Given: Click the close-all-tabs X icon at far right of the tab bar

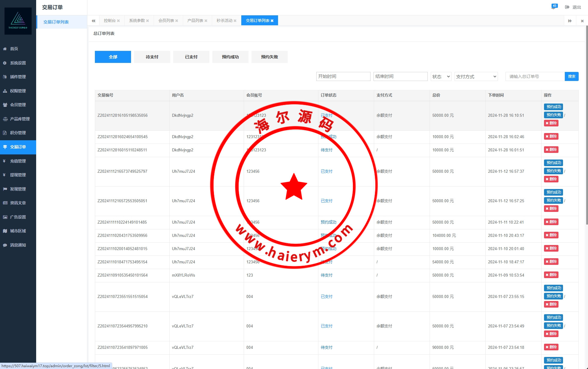Looking at the screenshot, I should click(x=582, y=21).
